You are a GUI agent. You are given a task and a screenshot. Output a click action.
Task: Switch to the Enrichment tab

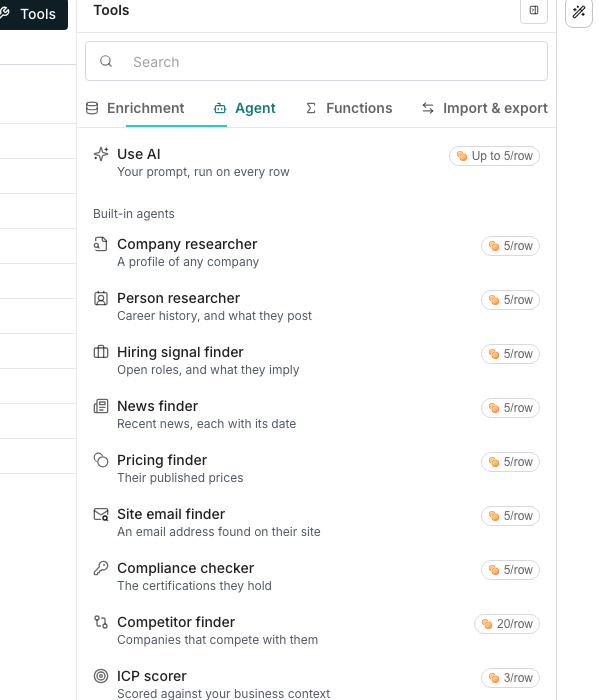click(x=135, y=108)
